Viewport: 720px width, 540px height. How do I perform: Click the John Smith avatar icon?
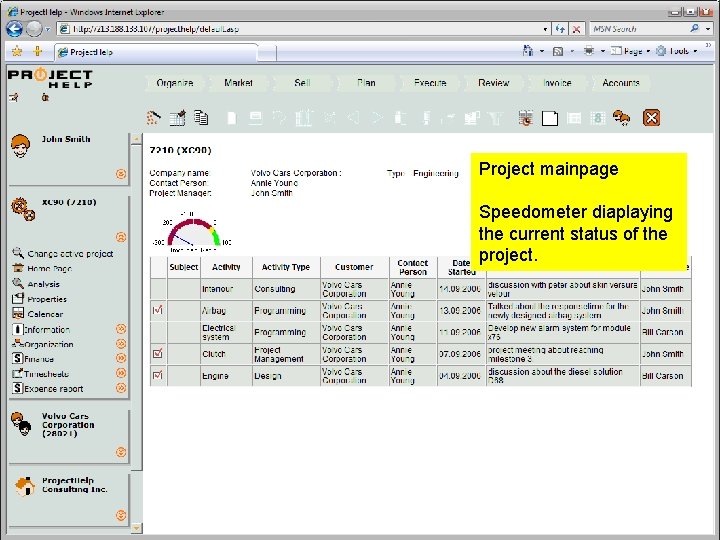pos(21,146)
